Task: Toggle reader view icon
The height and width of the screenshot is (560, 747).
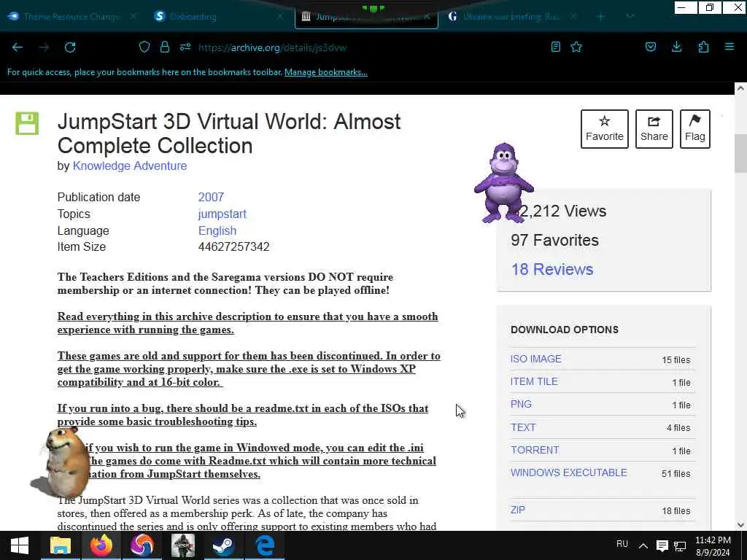Action: (x=555, y=47)
